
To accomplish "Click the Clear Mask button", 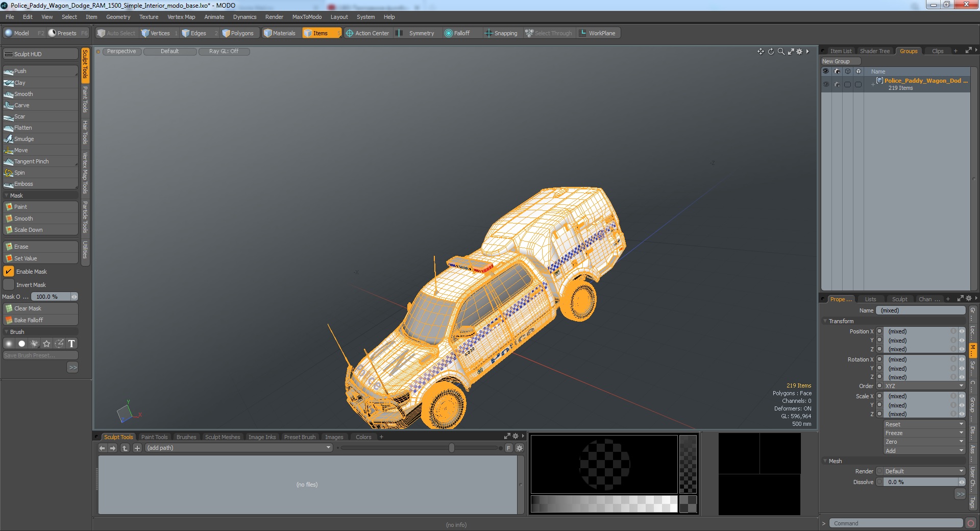I will (40, 308).
